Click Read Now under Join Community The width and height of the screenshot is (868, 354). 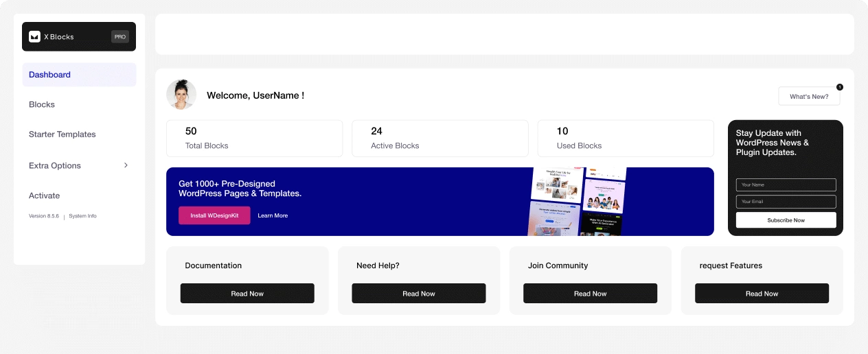click(x=590, y=294)
